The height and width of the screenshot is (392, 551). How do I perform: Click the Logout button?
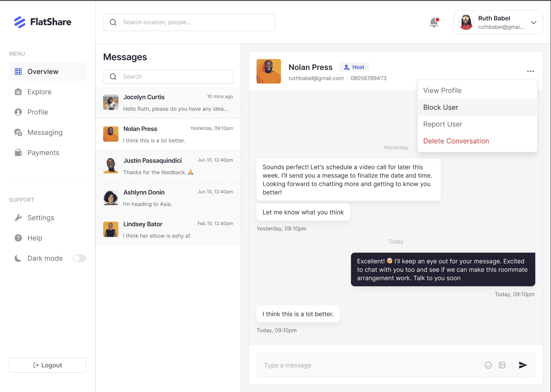click(x=48, y=365)
